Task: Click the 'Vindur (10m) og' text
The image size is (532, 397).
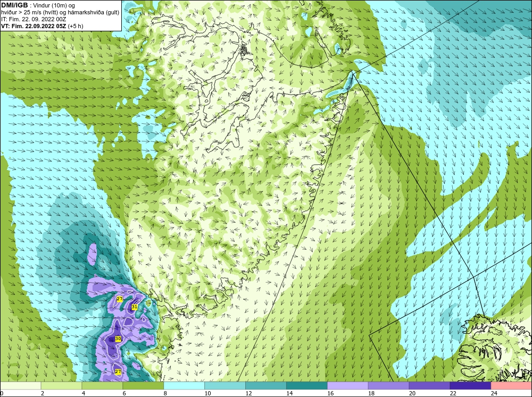Action: tap(55, 6)
